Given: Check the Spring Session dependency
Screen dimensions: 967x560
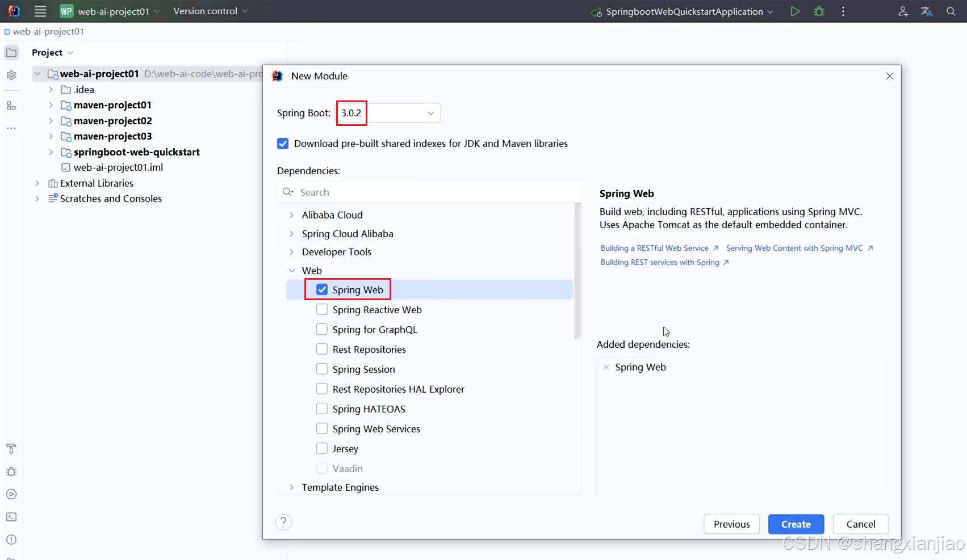Looking at the screenshot, I should (322, 369).
